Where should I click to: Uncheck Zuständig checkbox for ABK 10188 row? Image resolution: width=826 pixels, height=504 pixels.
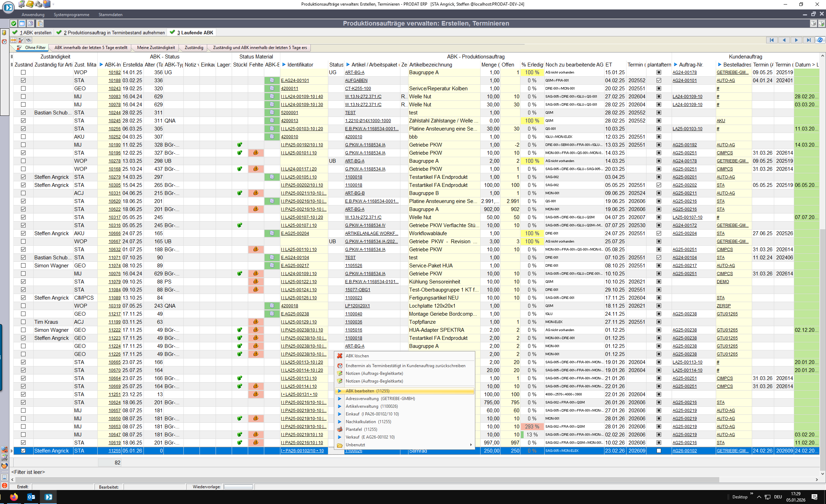[x=23, y=80]
